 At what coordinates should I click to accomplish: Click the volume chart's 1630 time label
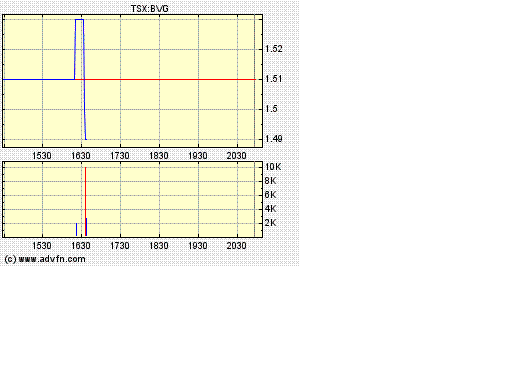pyautogui.click(x=81, y=246)
